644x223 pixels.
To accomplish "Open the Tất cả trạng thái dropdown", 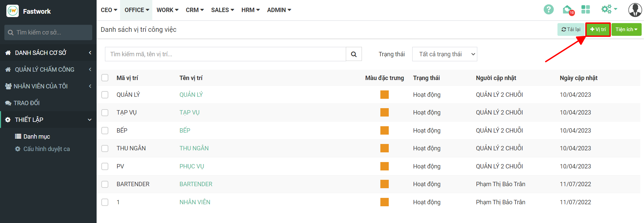I will click(x=444, y=54).
